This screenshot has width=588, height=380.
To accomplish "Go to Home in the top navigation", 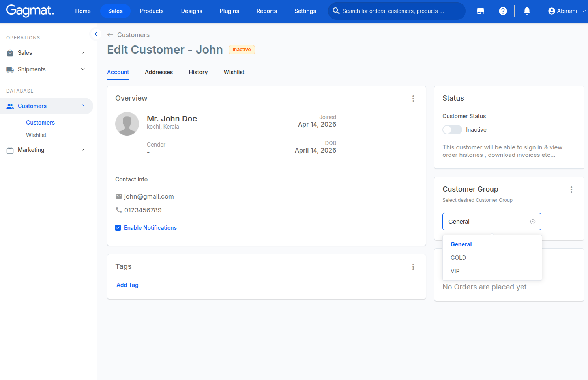I will tap(83, 11).
